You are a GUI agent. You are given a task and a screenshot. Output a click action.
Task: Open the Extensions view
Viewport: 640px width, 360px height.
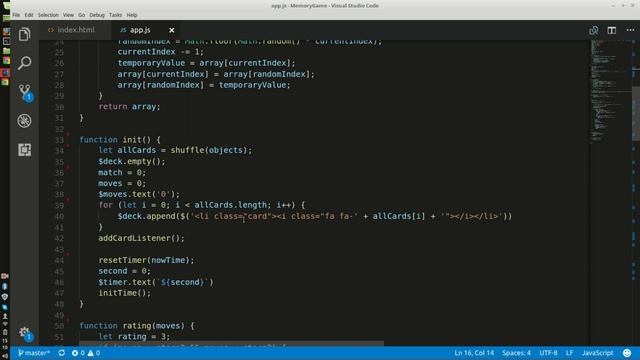pos(24,150)
